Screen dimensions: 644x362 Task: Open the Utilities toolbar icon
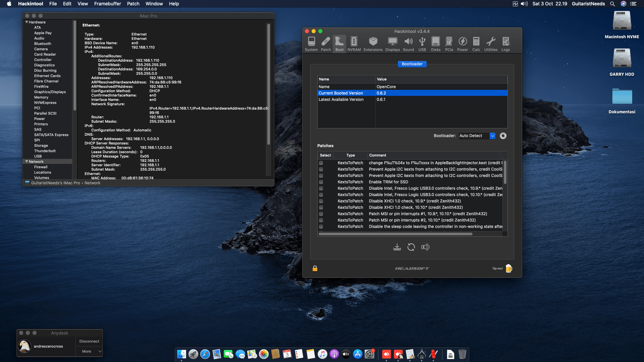click(x=491, y=44)
